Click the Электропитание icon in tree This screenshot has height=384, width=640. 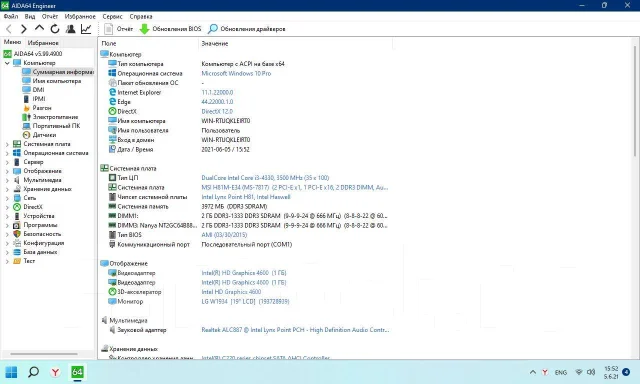click(27, 117)
